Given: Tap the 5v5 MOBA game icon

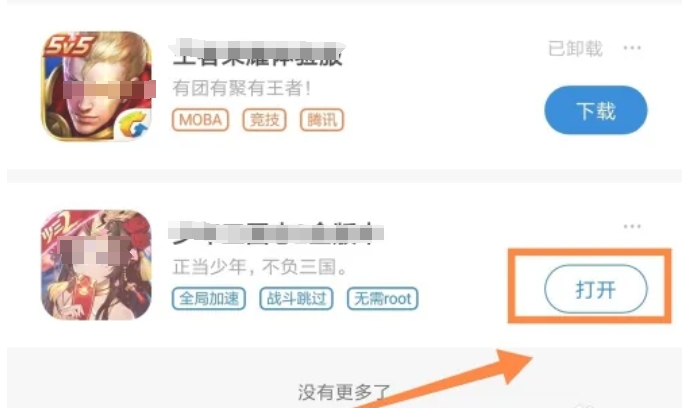Looking at the screenshot, I should (x=97, y=86).
